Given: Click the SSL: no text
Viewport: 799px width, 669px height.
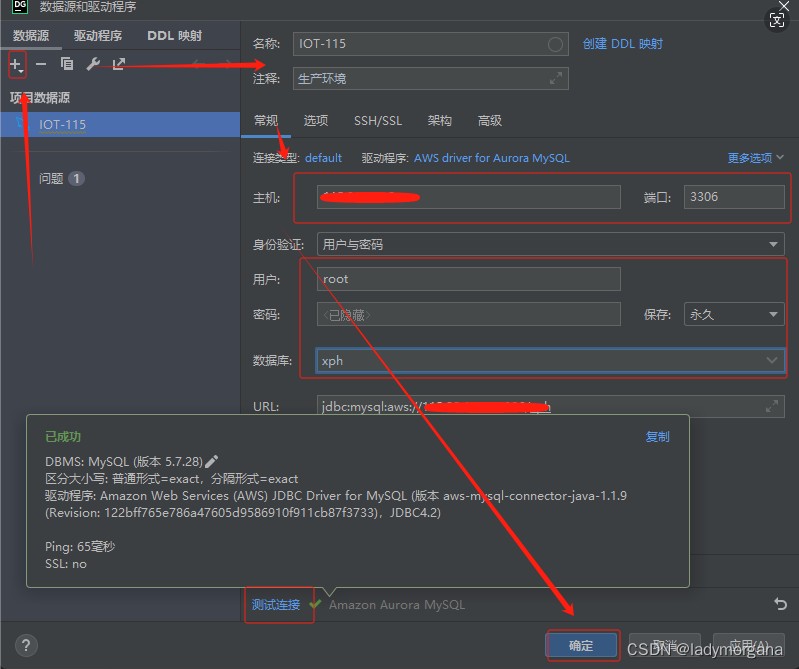Looking at the screenshot, I should [66, 564].
